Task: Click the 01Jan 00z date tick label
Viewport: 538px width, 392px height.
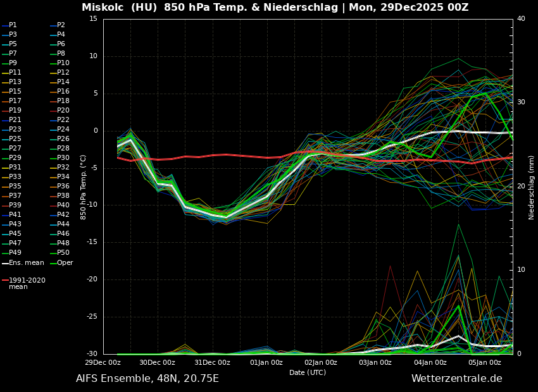Action: pos(266,362)
